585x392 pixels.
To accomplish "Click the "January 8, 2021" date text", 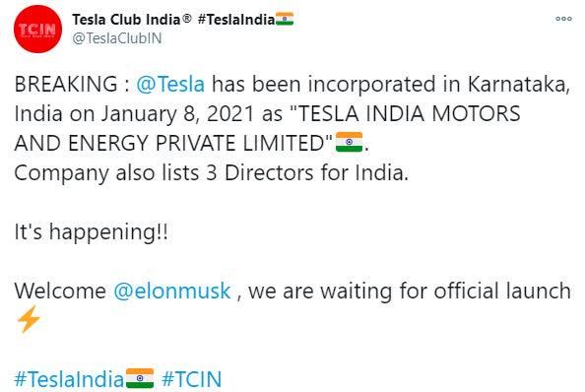I will pyautogui.click(x=177, y=113).
